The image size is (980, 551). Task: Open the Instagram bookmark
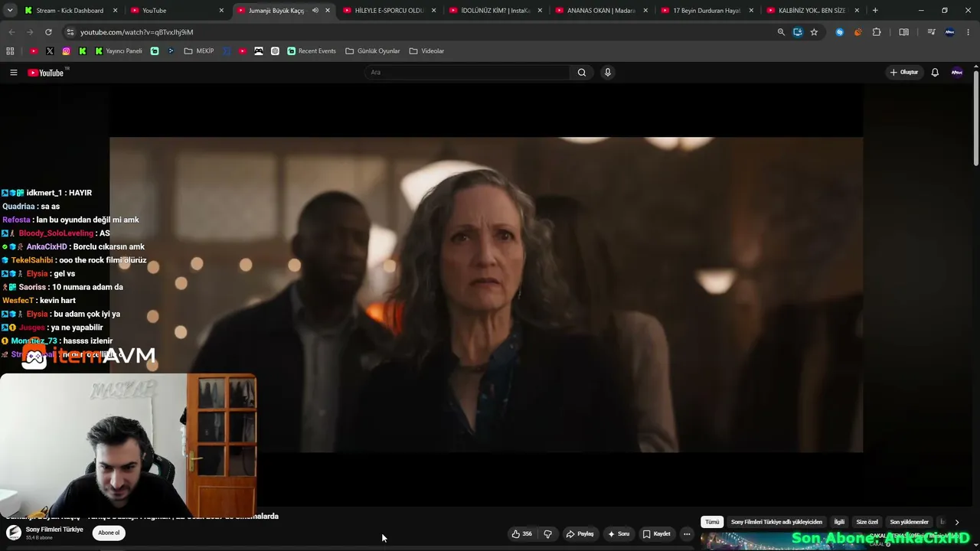(67, 51)
